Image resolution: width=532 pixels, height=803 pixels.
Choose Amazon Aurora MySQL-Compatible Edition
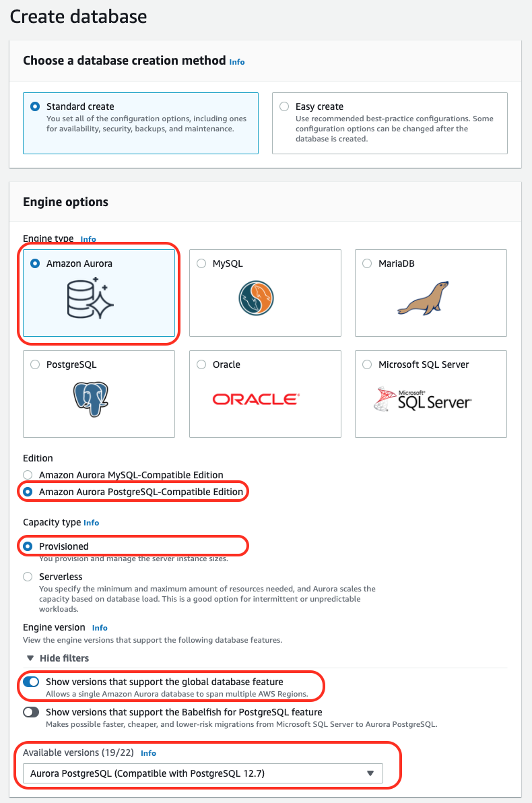[28, 475]
